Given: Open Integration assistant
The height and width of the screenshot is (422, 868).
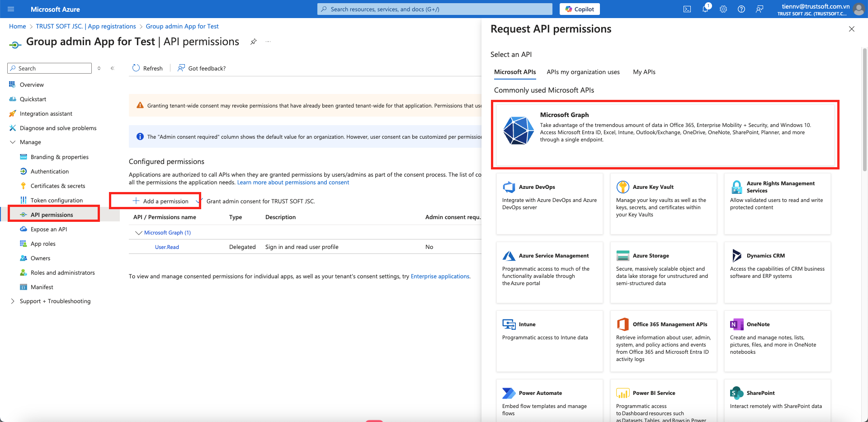Looking at the screenshot, I should pyautogui.click(x=46, y=113).
